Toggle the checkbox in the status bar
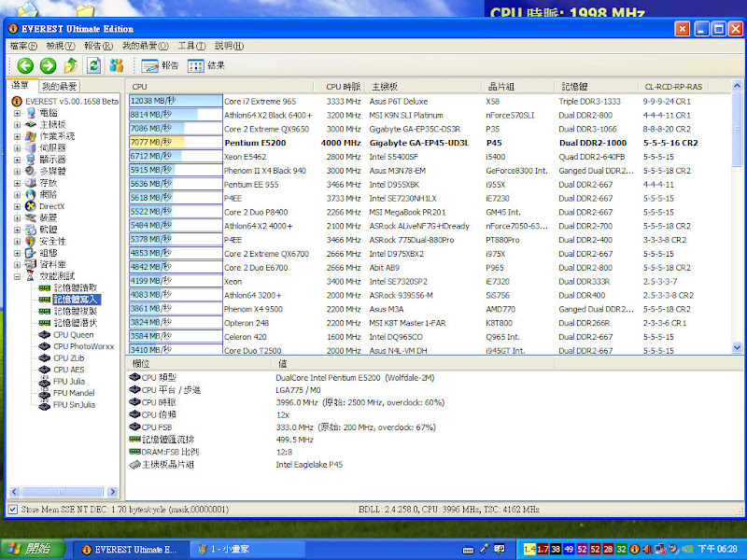Image resolution: width=747 pixels, height=560 pixels. [x=12, y=511]
